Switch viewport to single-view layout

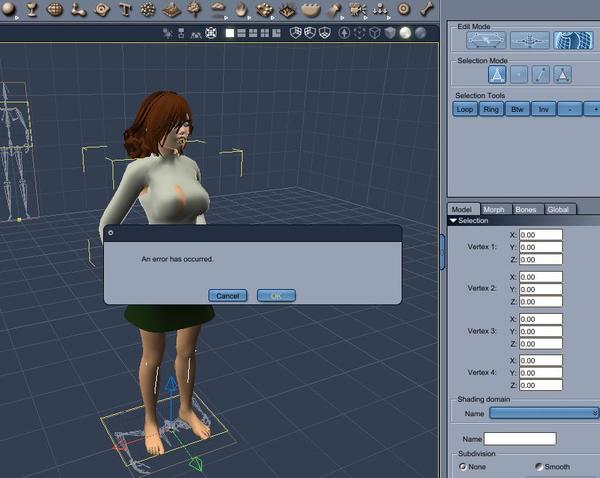[230, 33]
